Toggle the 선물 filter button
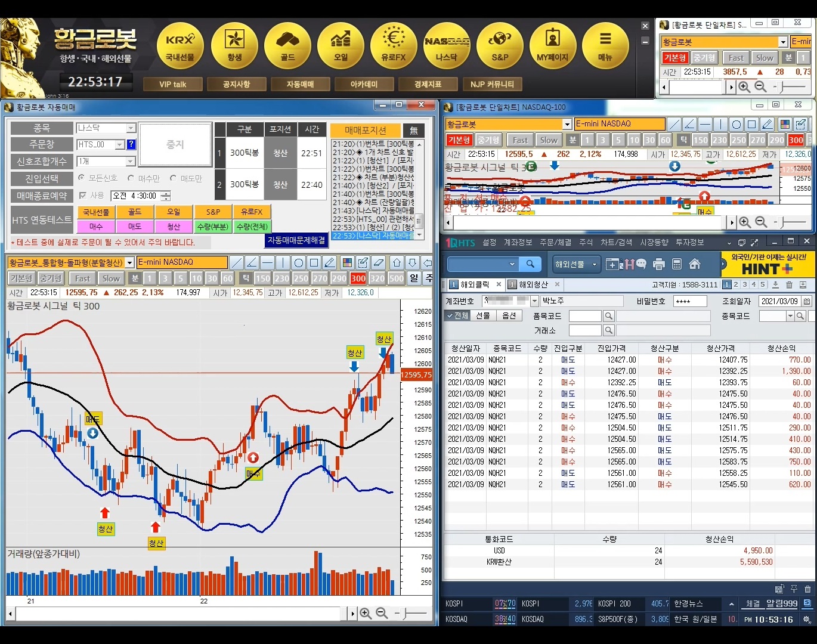The image size is (817, 644). 483,315
